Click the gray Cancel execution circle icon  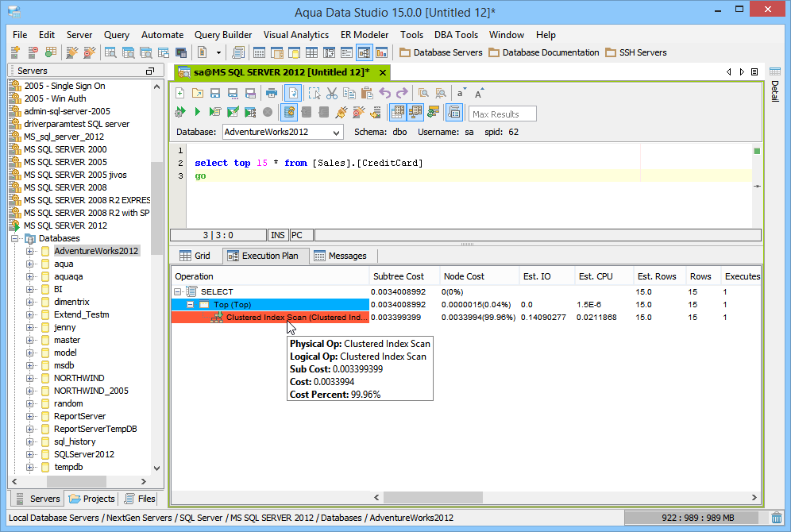click(x=268, y=112)
